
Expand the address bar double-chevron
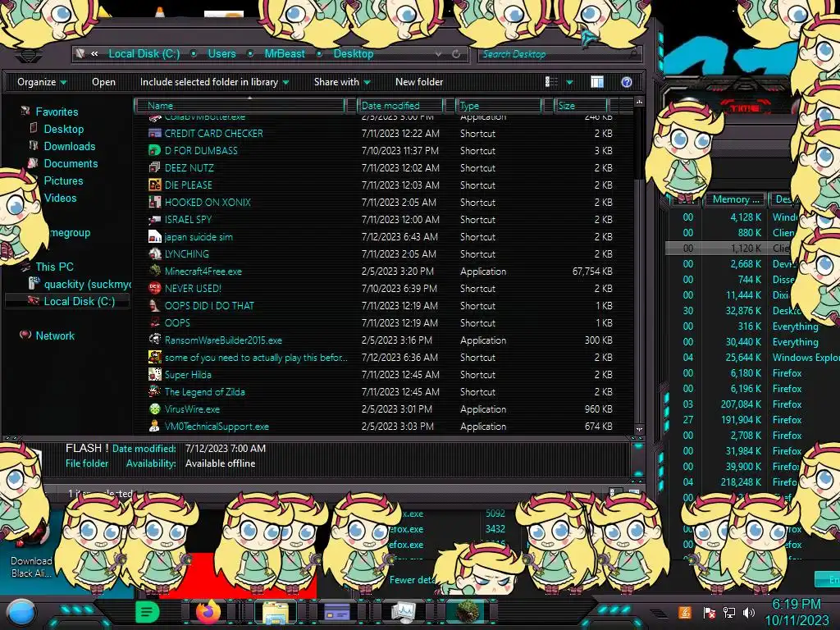(94, 53)
